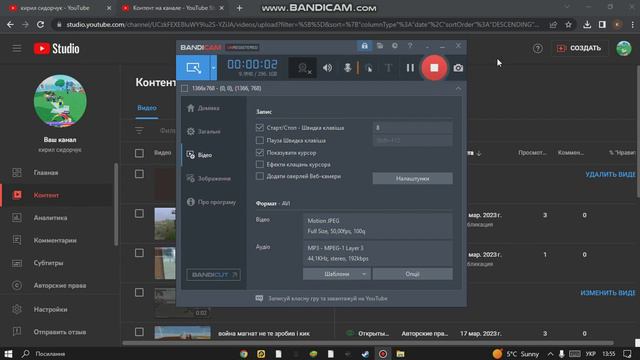The height and width of the screenshot is (360, 640).
Task: Collapse the Bandicam settings panel chevron
Action: [x=458, y=89]
